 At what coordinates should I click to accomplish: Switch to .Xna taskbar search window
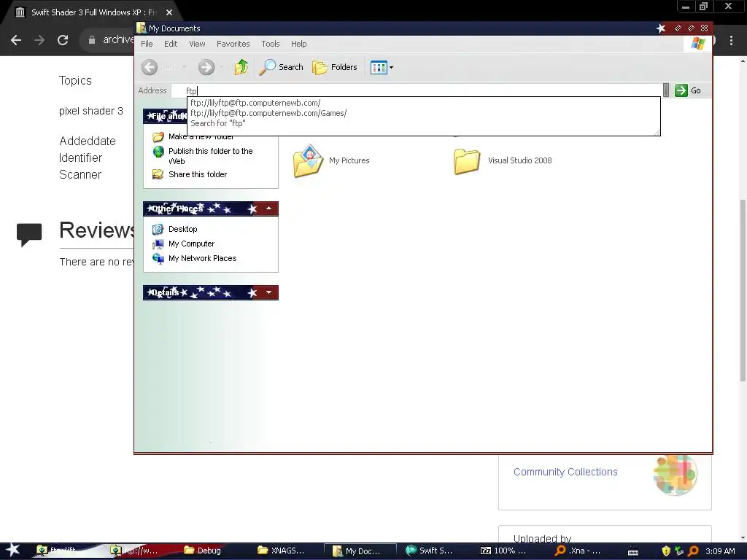pos(578,551)
